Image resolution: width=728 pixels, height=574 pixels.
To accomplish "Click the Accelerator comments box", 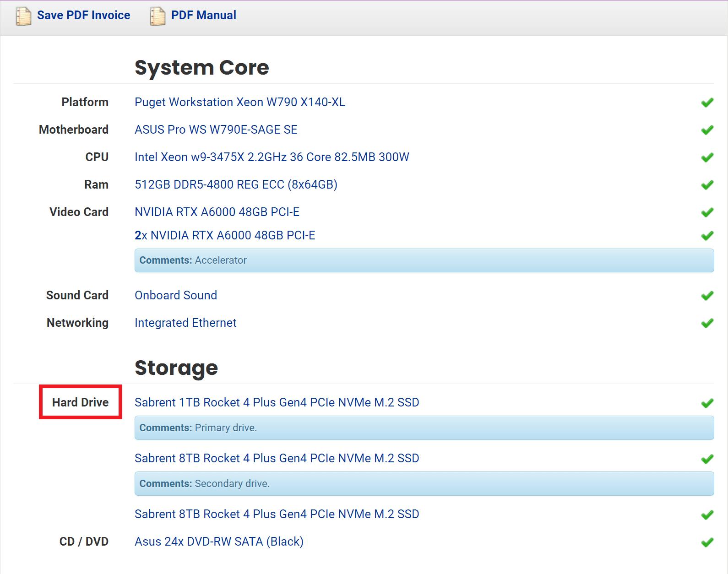I will click(x=424, y=260).
